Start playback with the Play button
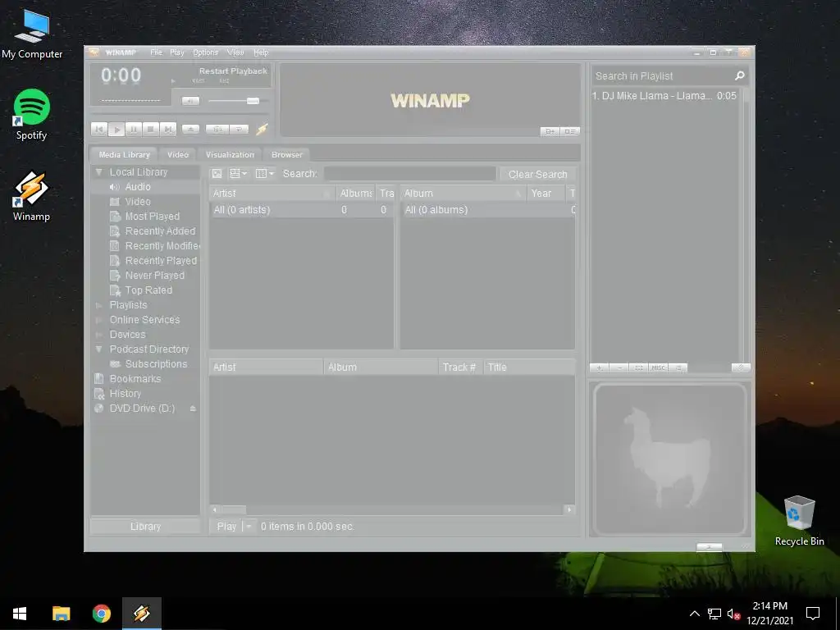This screenshot has width=840, height=630. tap(116, 129)
